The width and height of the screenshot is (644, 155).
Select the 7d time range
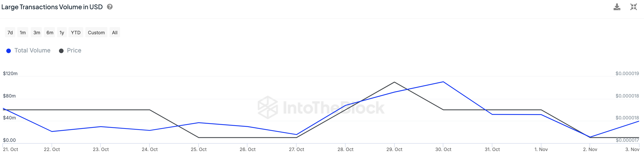[10, 32]
